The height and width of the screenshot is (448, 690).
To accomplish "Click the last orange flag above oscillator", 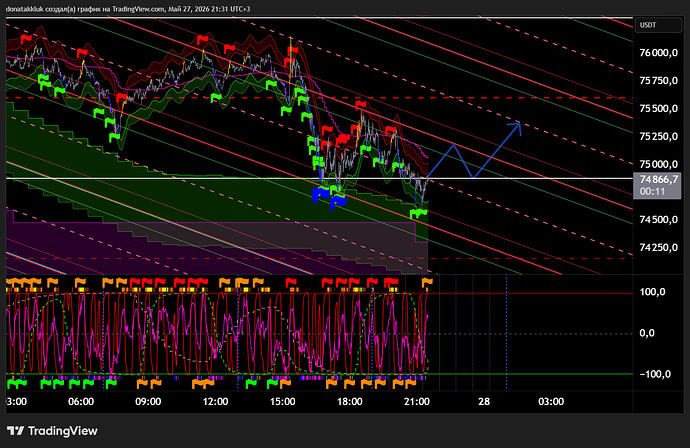I will 427,282.
